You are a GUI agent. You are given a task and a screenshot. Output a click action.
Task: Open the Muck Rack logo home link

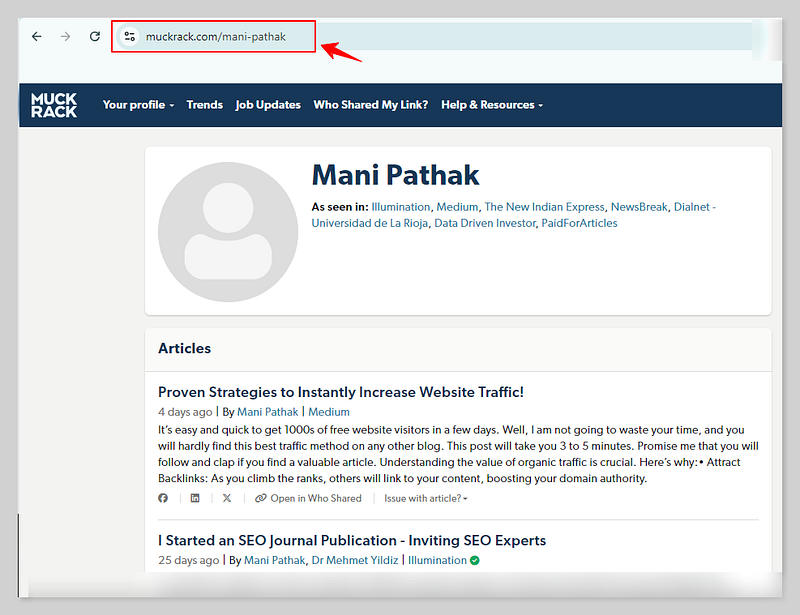click(54, 105)
